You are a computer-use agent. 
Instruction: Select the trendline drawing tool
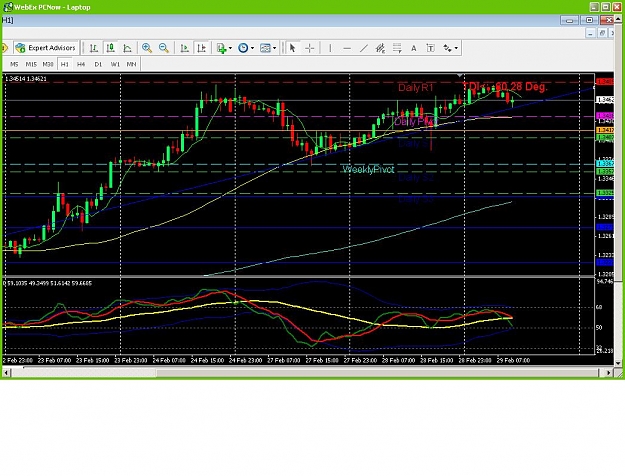pyautogui.click(x=364, y=48)
